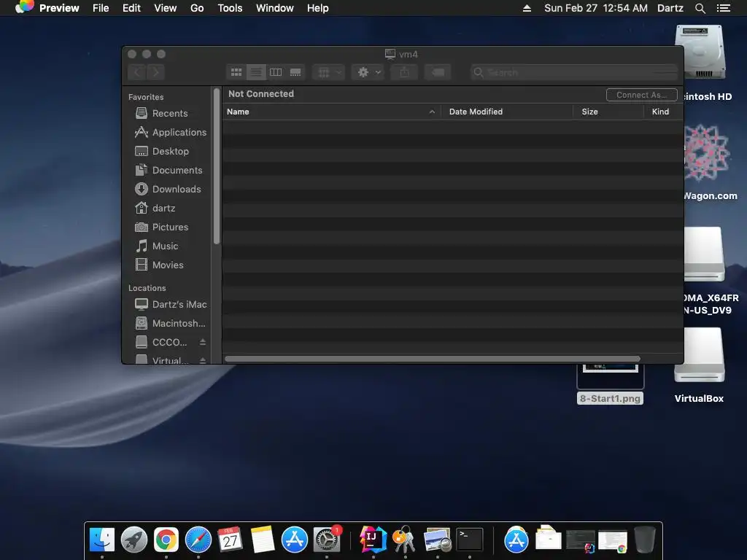Select Documents in the sidebar
Screen dimensions: 747x560
click(x=169, y=171)
